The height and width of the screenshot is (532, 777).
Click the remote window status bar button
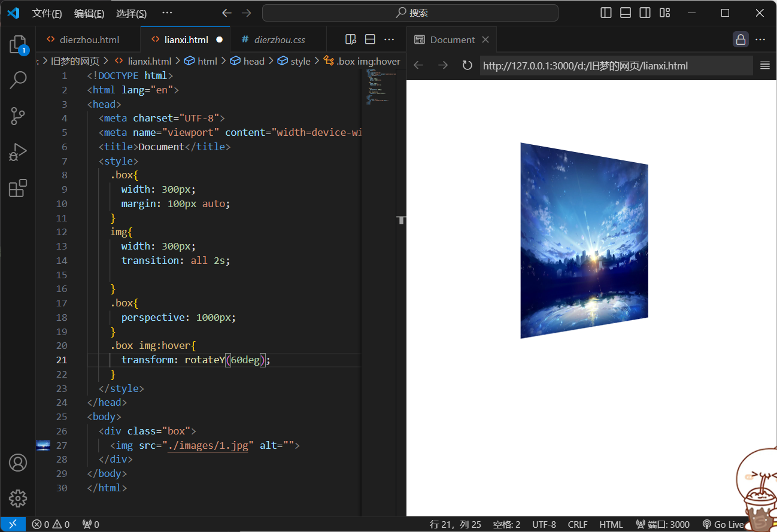tap(13, 524)
